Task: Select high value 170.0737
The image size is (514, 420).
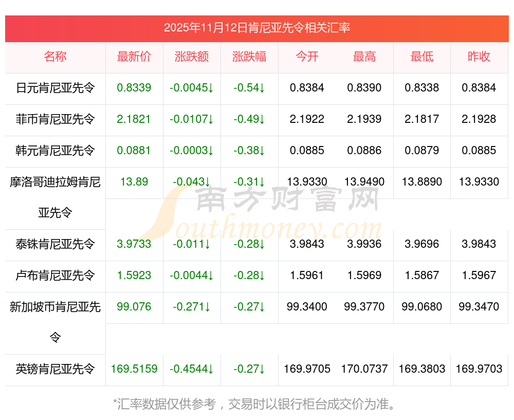Action: pos(364,369)
